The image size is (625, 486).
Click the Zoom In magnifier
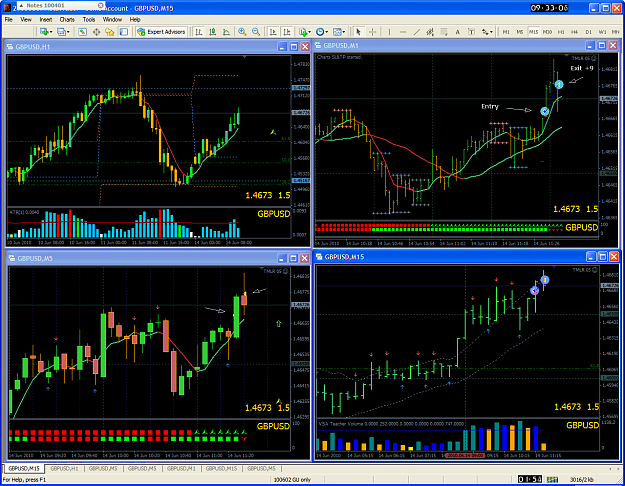pos(242,32)
